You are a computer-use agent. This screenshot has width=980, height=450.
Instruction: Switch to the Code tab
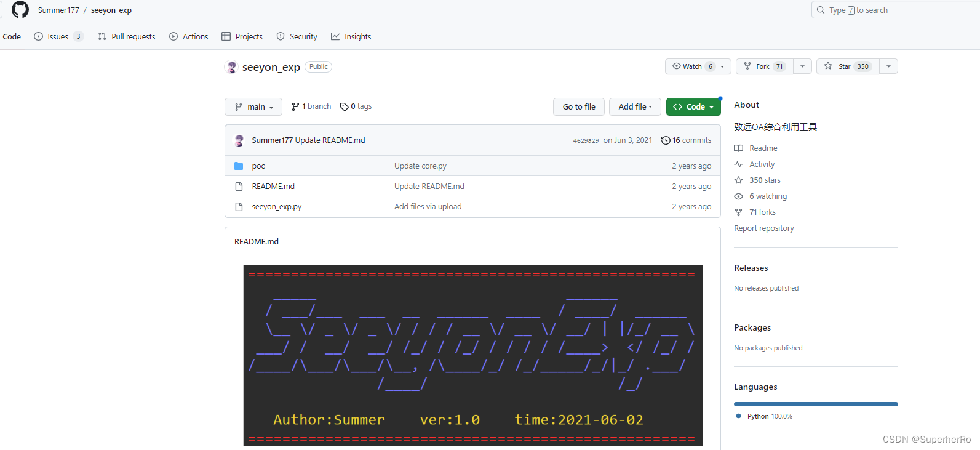[12, 37]
